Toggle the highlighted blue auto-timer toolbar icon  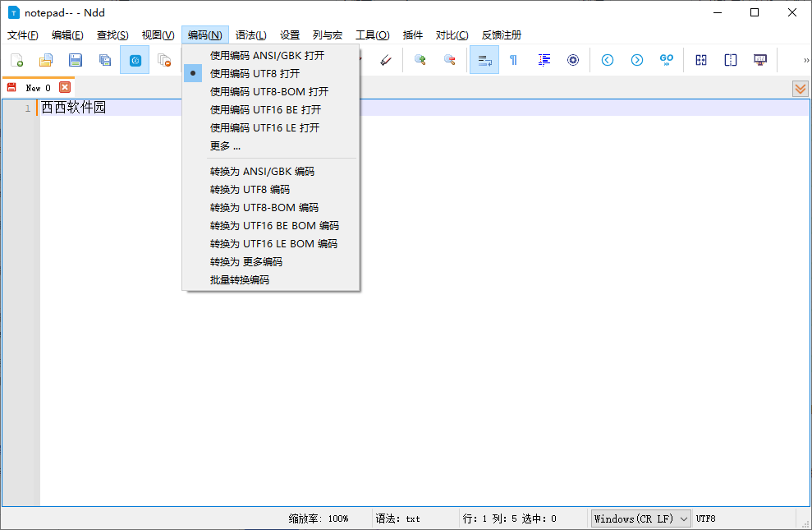point(135,60)
